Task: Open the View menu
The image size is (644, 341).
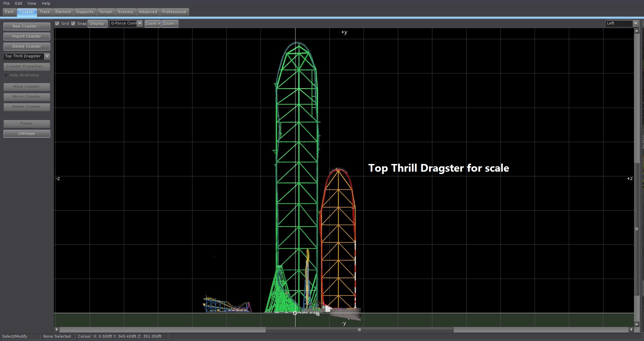Action: [32, 3]
